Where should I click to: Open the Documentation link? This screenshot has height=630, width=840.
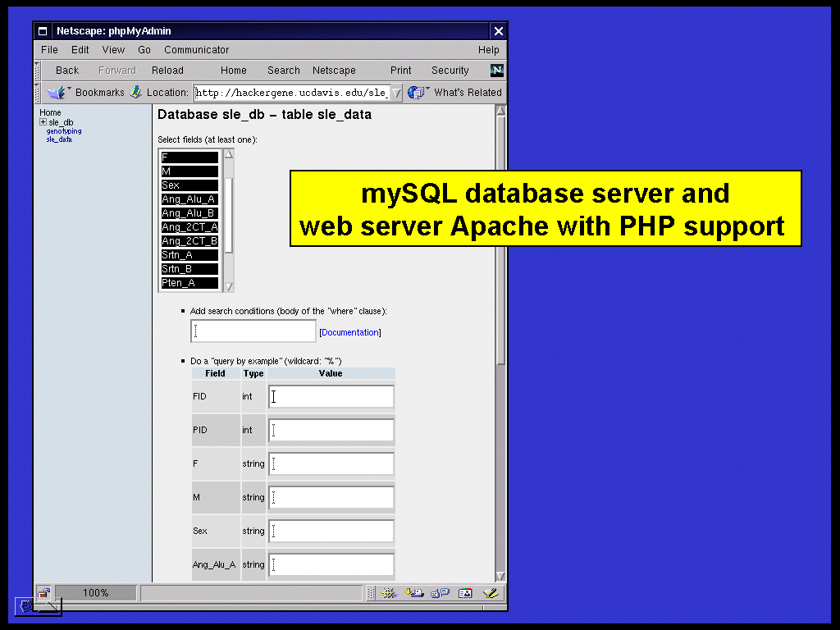tap(350, 332)
